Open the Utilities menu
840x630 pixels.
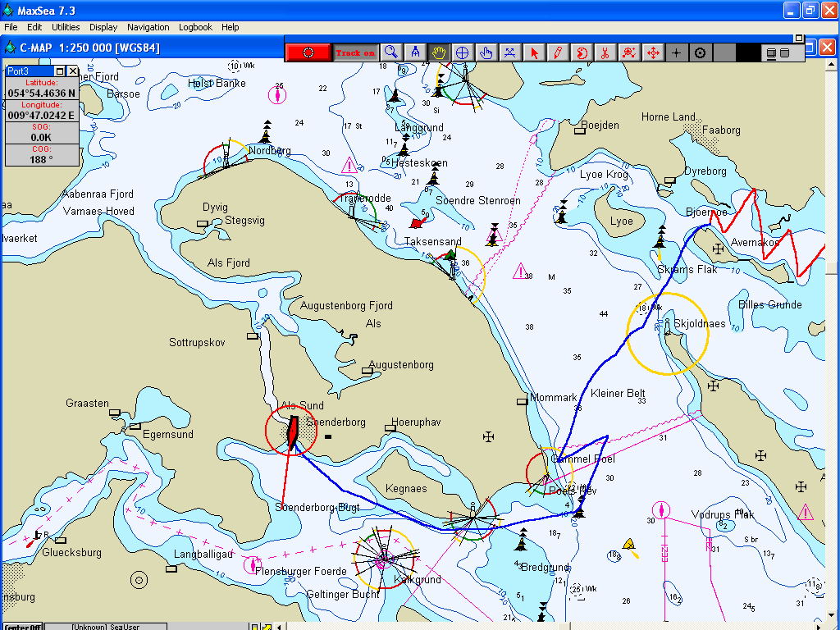[66, 27]
